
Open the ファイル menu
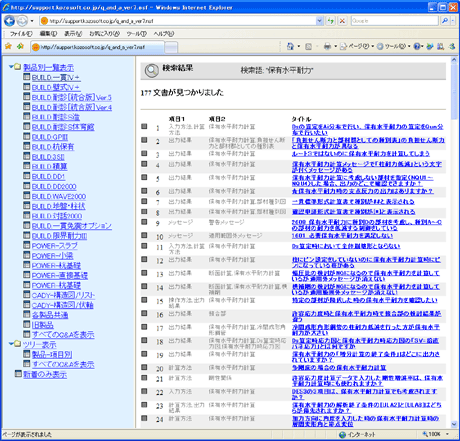(x=21, y=34)
